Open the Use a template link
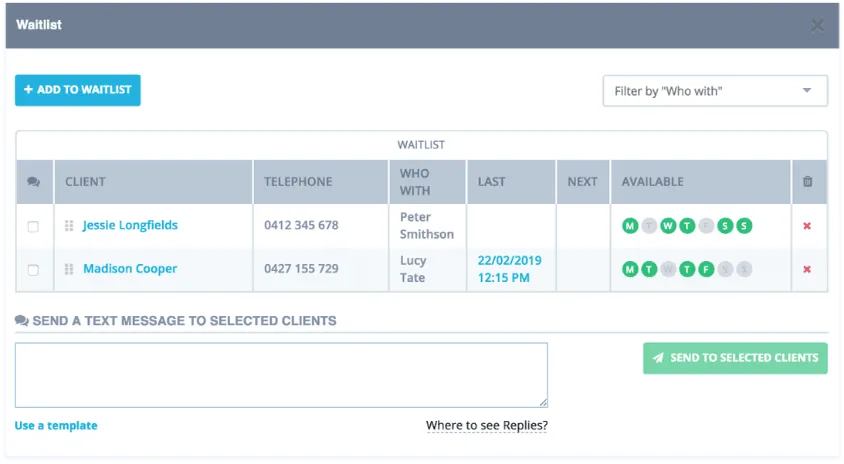844x464 pixels. click(x=56, y=425)
